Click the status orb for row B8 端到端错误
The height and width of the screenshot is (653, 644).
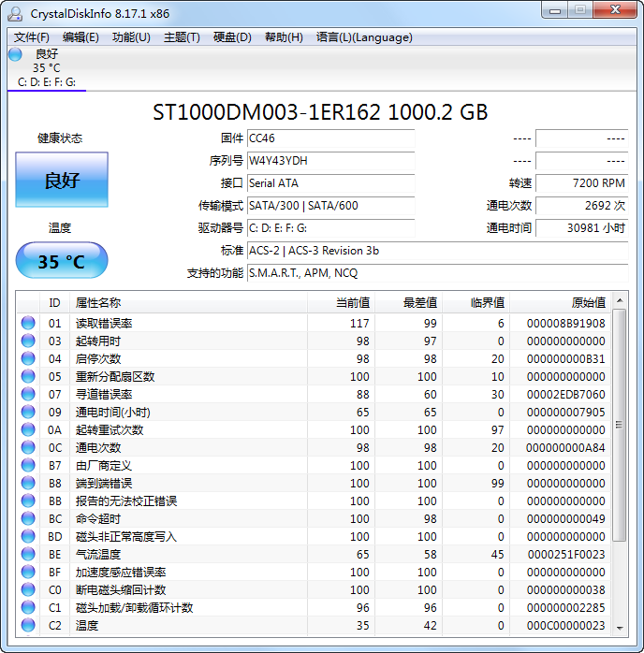coord(28,483)
